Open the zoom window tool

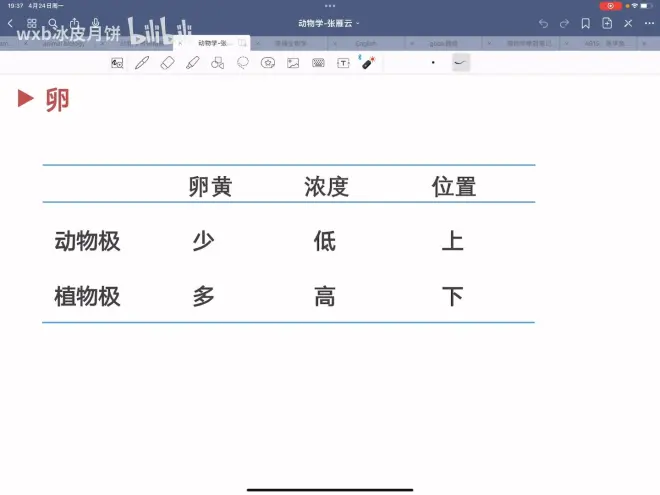click(117, 63)
